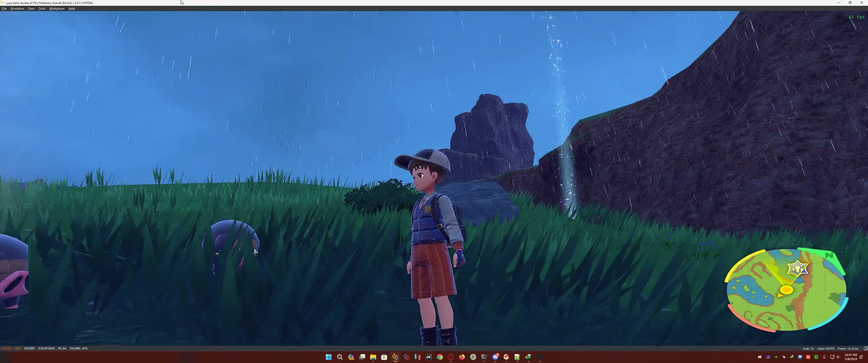Change the NO AA anti-aliasing setting
This screenshot has width=868, height=363.
point(62,348)
